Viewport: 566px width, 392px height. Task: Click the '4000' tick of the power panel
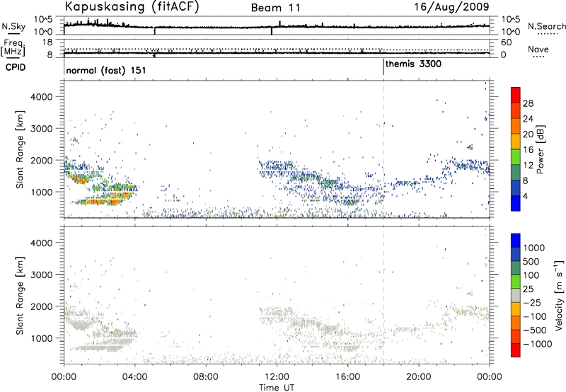42,97
